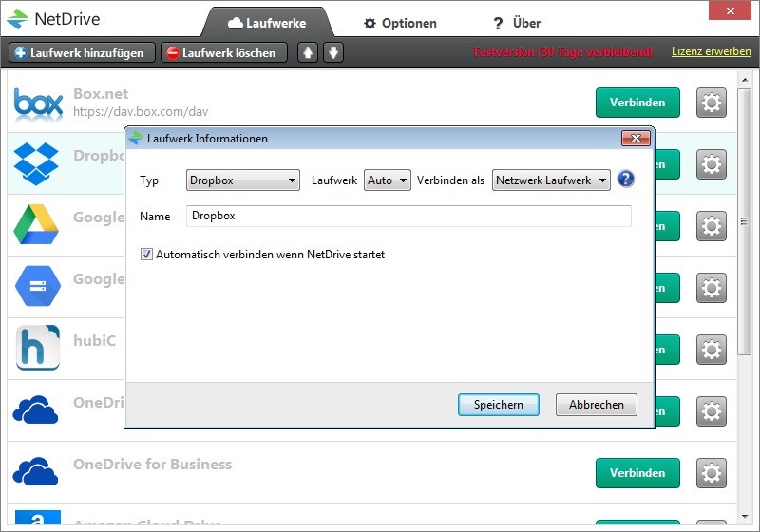The image size is (760, 532).
Task: Click the scrollbar up arrow
Action: point(745,80)
